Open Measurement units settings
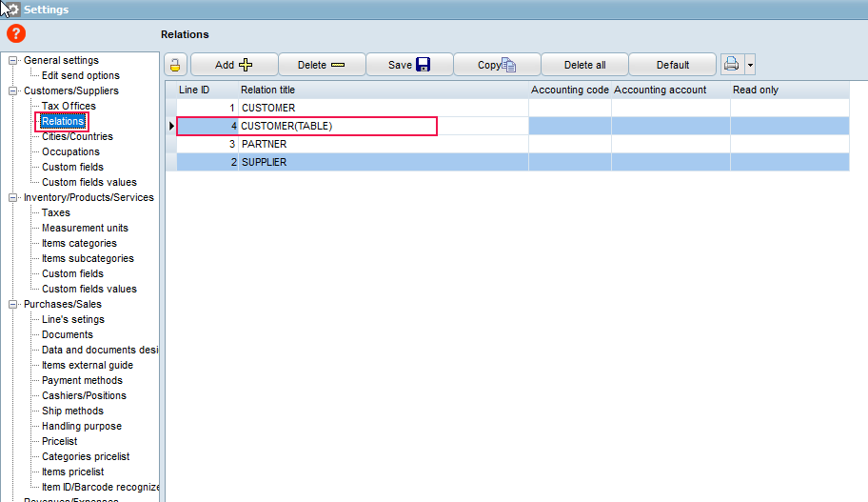The height and width of the screenshot is (502, 868). 85,228
